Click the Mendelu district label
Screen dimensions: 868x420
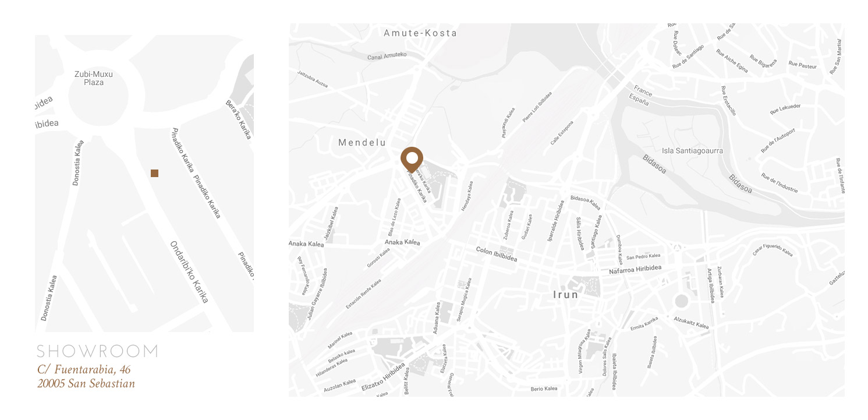point(362,142)
